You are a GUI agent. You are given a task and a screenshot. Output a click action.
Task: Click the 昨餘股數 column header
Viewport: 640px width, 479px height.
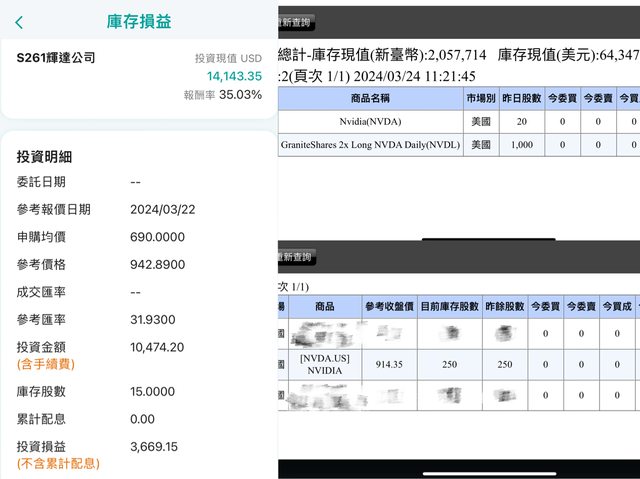tap(505, 306)
